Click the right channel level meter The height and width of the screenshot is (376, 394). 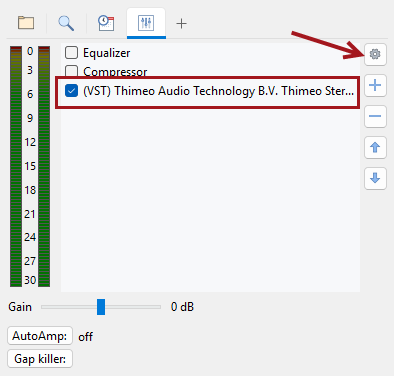44,166
